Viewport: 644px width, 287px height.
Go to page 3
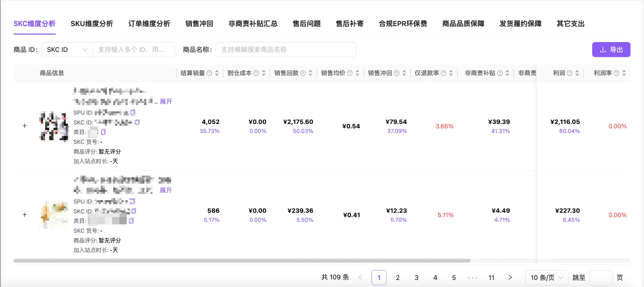417,277
